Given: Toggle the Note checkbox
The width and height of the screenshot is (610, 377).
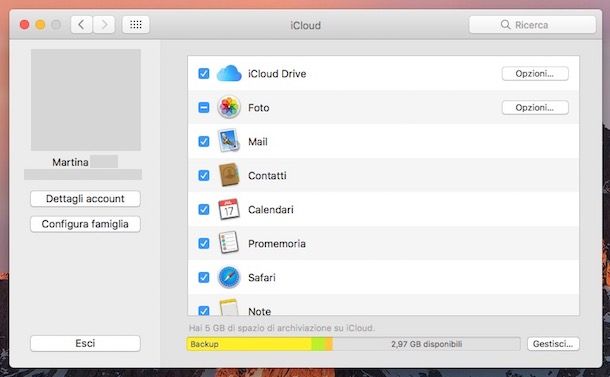Looking at the screenshot, I should coord(204,310).
